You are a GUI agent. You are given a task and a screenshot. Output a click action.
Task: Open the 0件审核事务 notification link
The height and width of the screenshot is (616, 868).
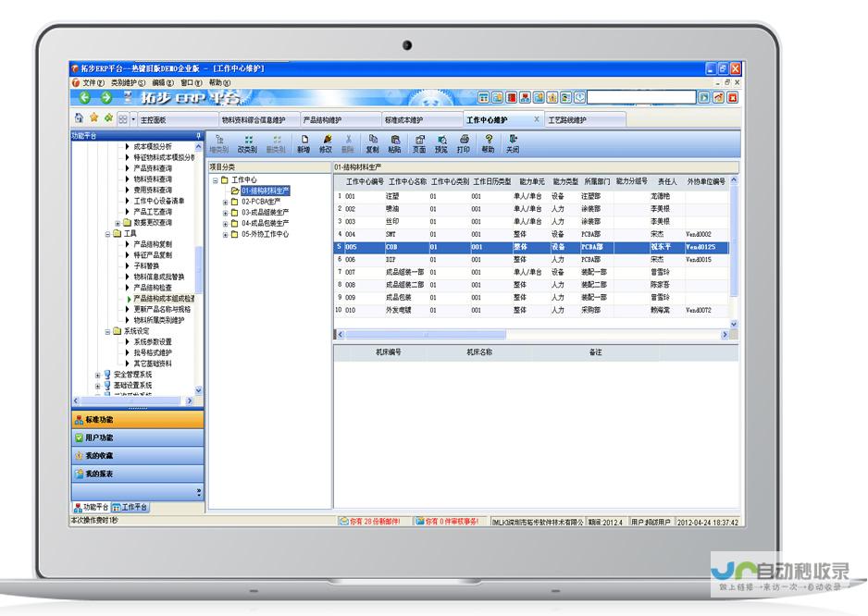pos(447,522)
